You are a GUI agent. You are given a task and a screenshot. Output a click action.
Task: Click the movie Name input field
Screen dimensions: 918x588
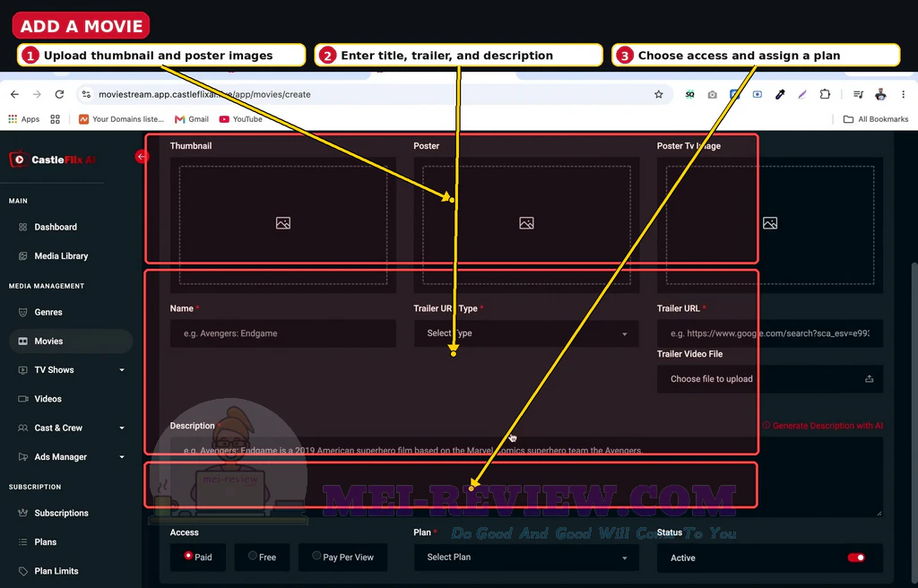click(x=283, y=333)
